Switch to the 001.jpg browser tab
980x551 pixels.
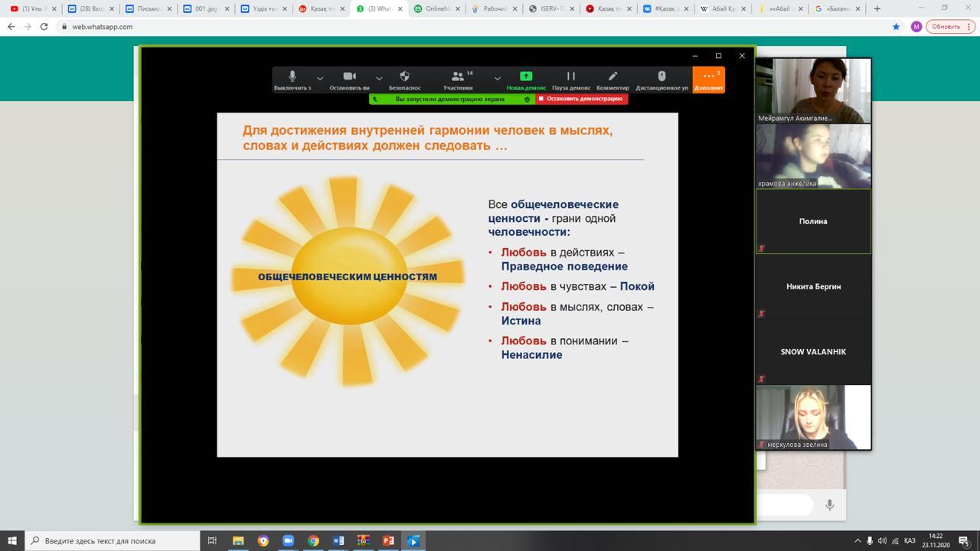coord(205,8)
